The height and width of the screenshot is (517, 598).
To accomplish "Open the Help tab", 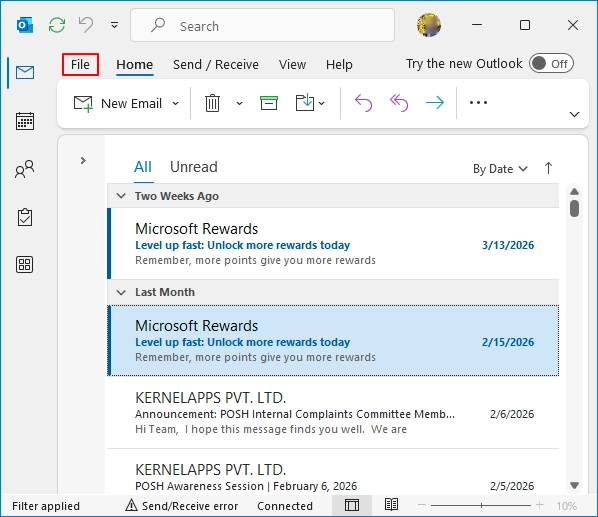I will point(339,64).
